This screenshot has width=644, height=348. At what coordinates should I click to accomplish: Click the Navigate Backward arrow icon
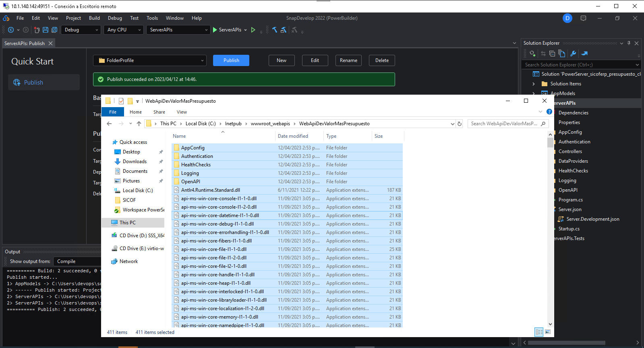(x=11, y=30)
